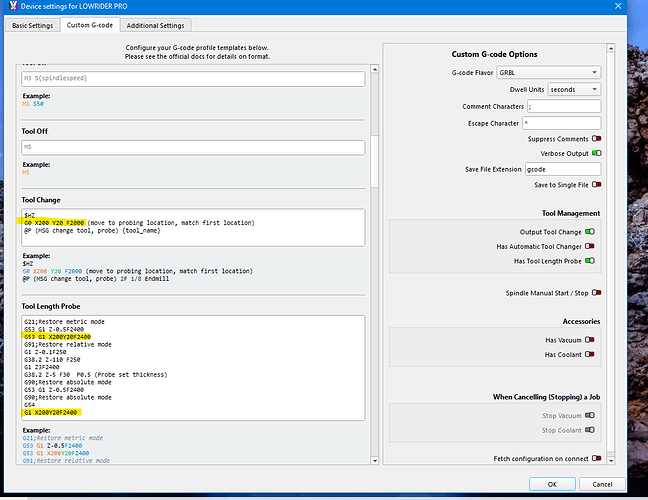Screen dimensions: 648x500
Task: Toggle Verbose Output switch
Action: pos(596,153)
